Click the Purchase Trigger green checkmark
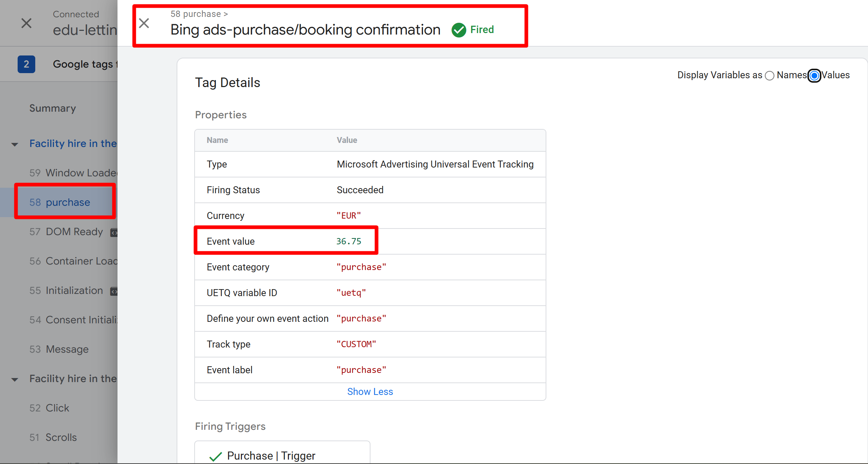This screenshot has width=868, height=464. [x=216, y=456]
